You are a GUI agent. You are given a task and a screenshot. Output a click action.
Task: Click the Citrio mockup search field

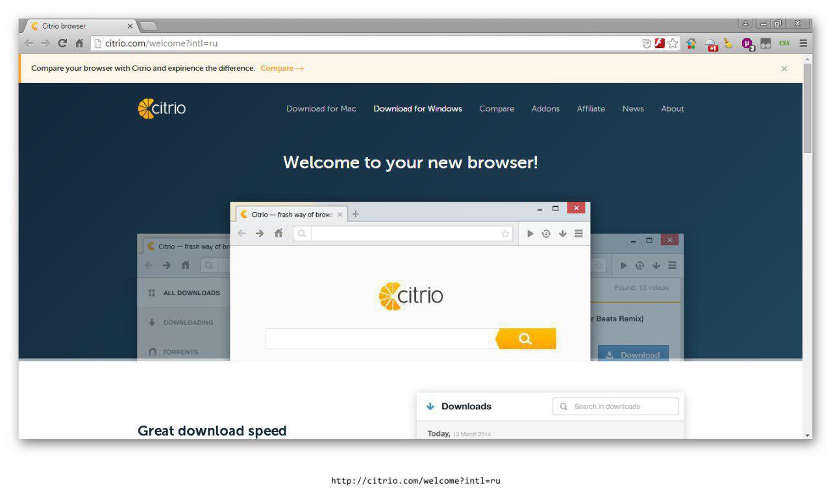[380, 339]
